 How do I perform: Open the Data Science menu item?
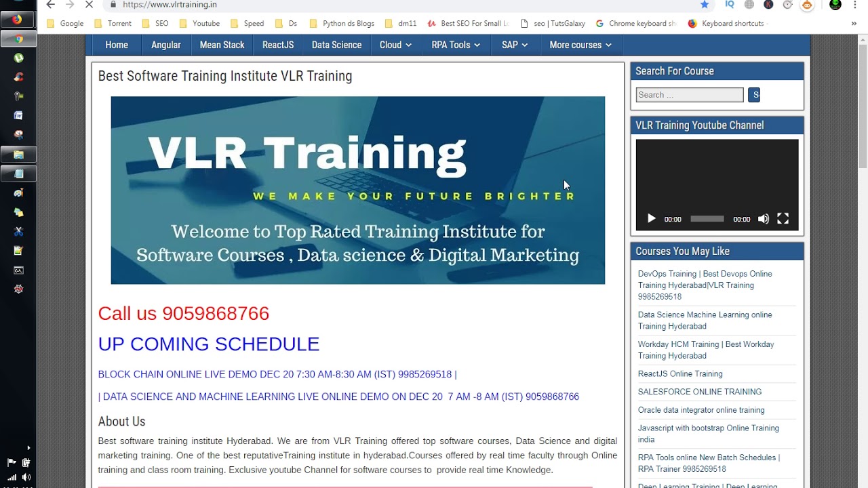(336, 45)
